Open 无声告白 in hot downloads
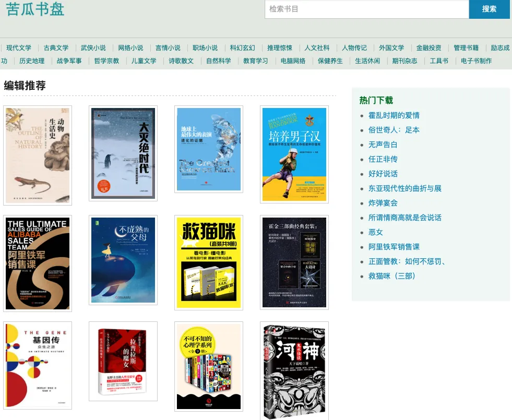The height and width of the screenshot is (420, 512). [383, 145]
